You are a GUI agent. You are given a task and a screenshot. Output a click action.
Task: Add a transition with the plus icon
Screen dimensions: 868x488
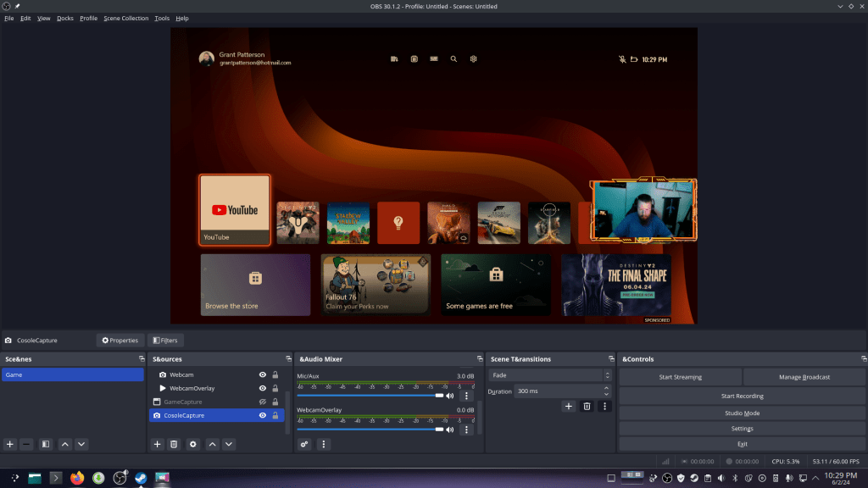pyautogui.click(x=569, y=407)
